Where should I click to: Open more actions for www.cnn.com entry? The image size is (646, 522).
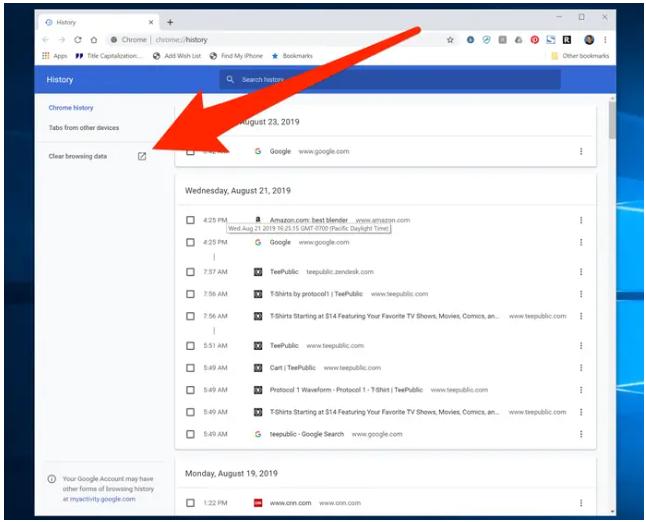[x=581, y=503]
